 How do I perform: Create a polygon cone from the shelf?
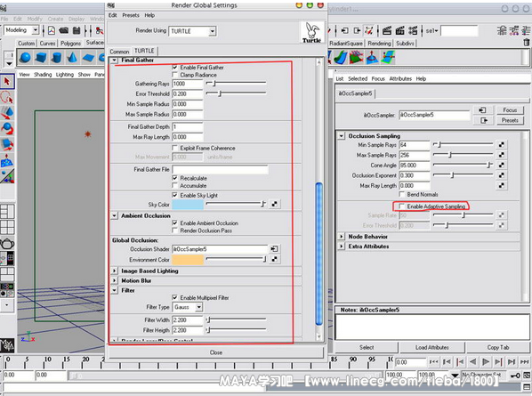[71, 57]
